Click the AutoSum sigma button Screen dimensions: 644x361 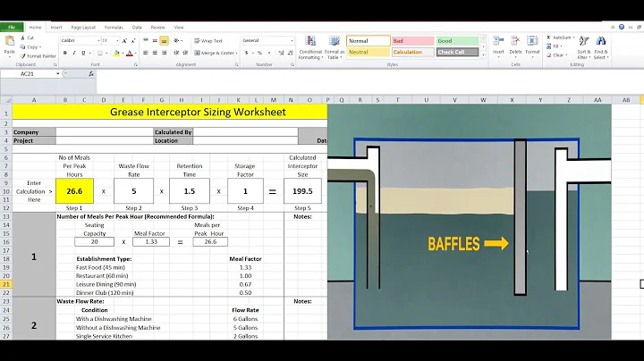coord(561,38)
